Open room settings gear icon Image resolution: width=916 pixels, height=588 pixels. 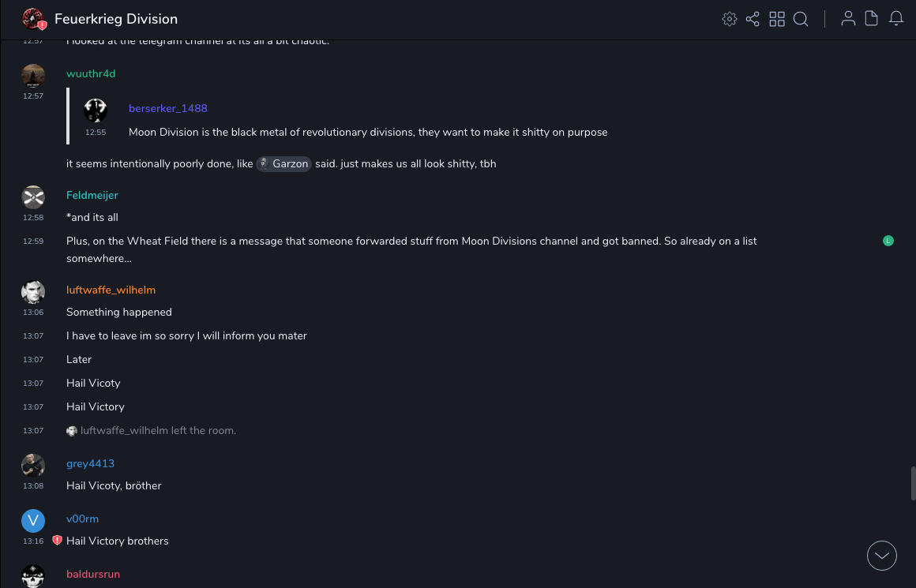(x=730, y=19)
